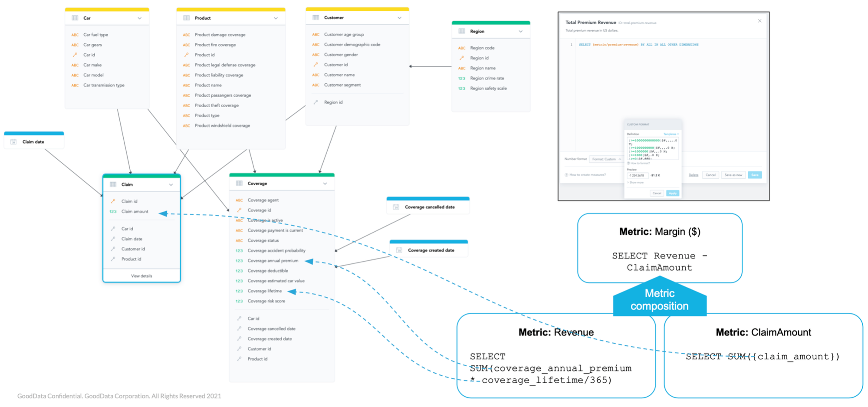Image resolution: width=868 pixels, height=407 pixels.
Task: Open View details on the Claim dataset
Action: tap(141, 276)
